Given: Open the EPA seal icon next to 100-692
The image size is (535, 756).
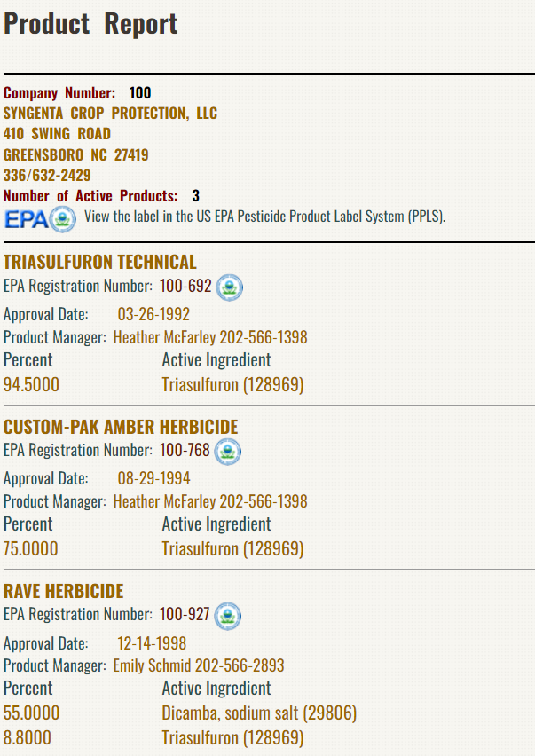Looking at the screenshot, I should click(230, 287).
